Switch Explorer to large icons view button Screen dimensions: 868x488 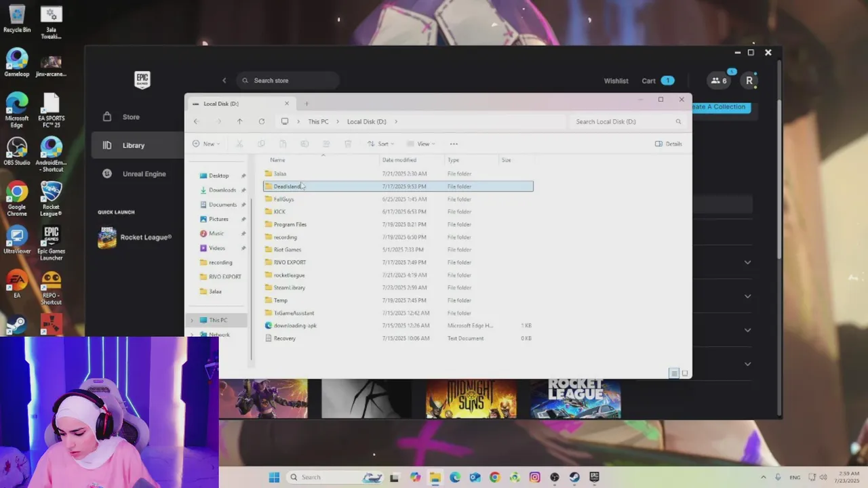tap(685, 373)
